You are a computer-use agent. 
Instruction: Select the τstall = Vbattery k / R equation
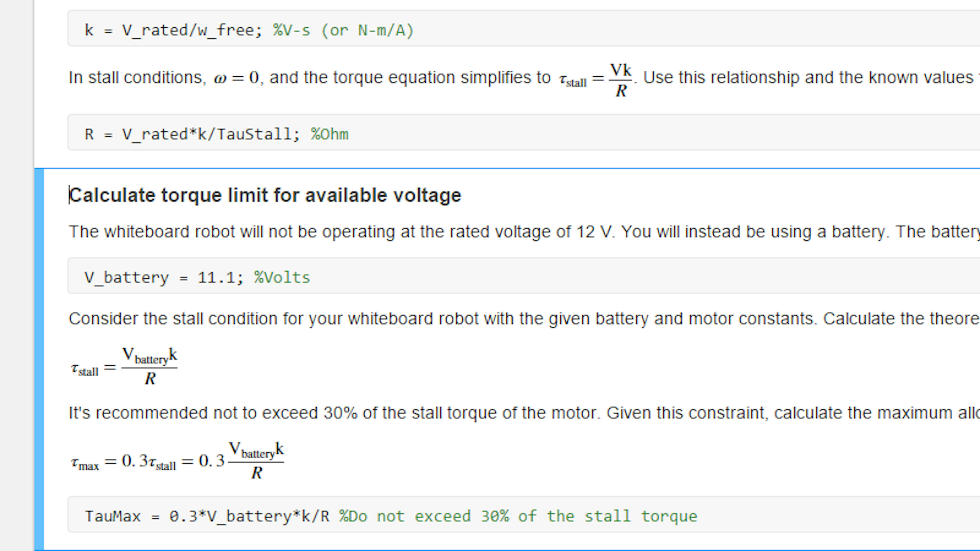(124, 366)
